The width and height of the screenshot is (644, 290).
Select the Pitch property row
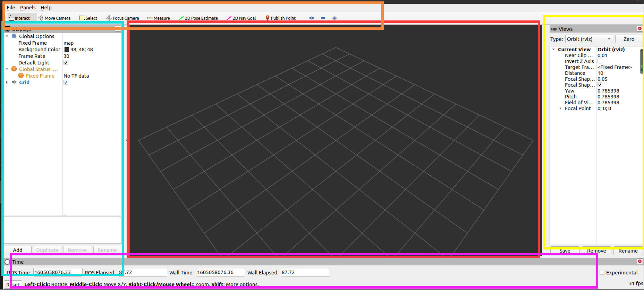pyautogui.click(x=595, y=97)
